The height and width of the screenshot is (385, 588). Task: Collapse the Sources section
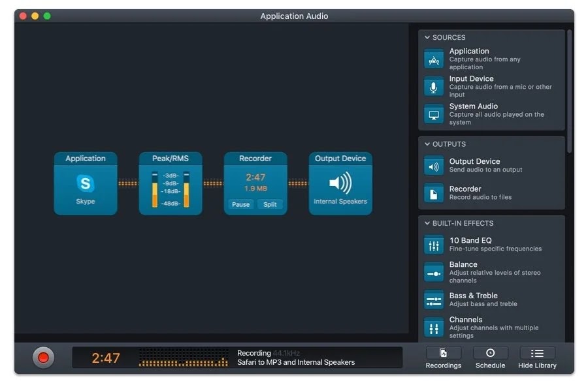427,37
